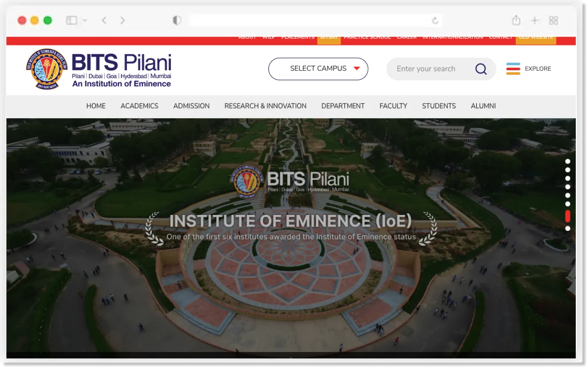Image resolution: width=588 pixels, height=368 pixels.
Task: Click the EXPLORE label
Action: pyautogui.click(x=538, y=69)
